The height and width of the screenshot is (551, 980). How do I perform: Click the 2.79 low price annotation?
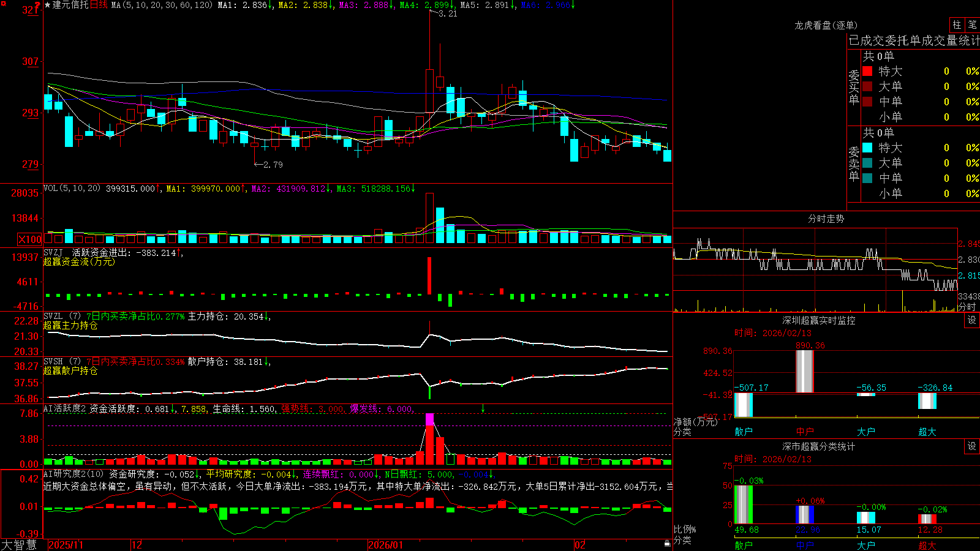click(x=273, y=165)
